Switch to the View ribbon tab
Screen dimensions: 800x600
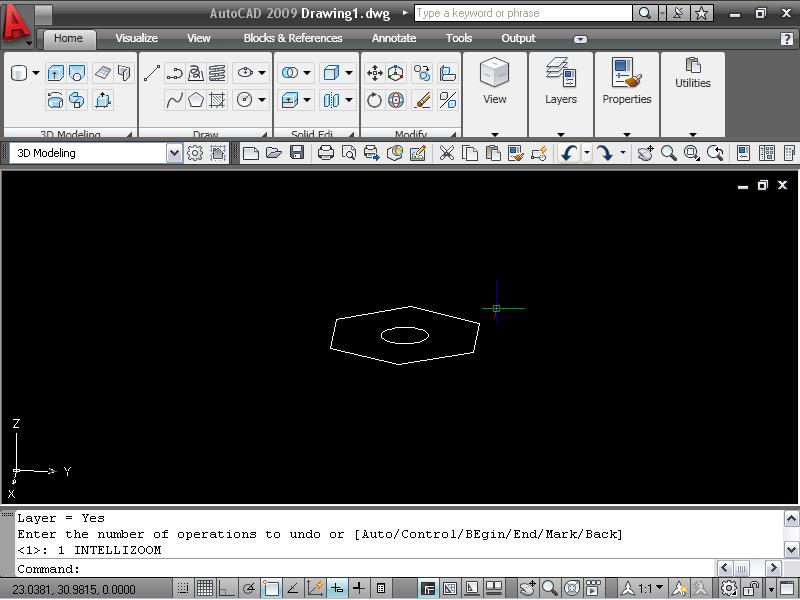[198, 38]
